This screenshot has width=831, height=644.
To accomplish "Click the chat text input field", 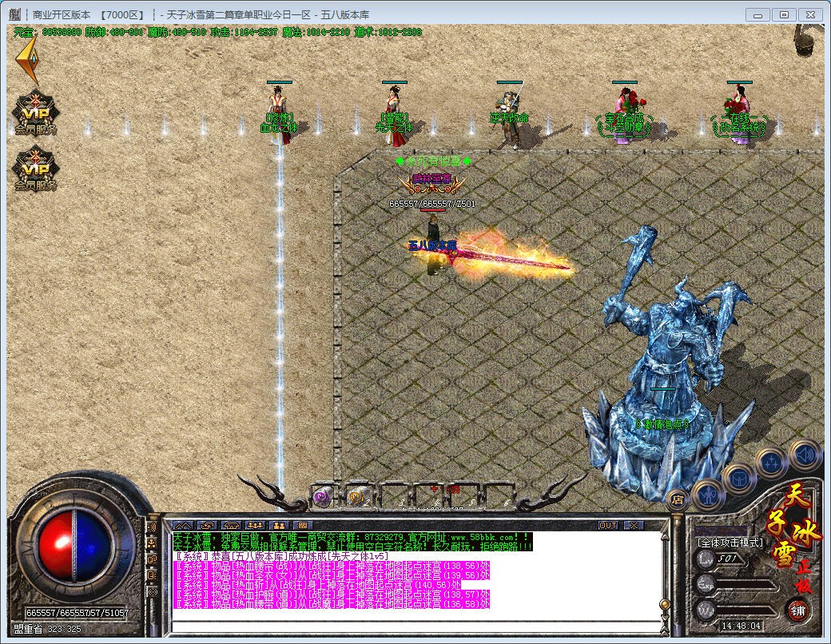I will (x=415, y=626).
